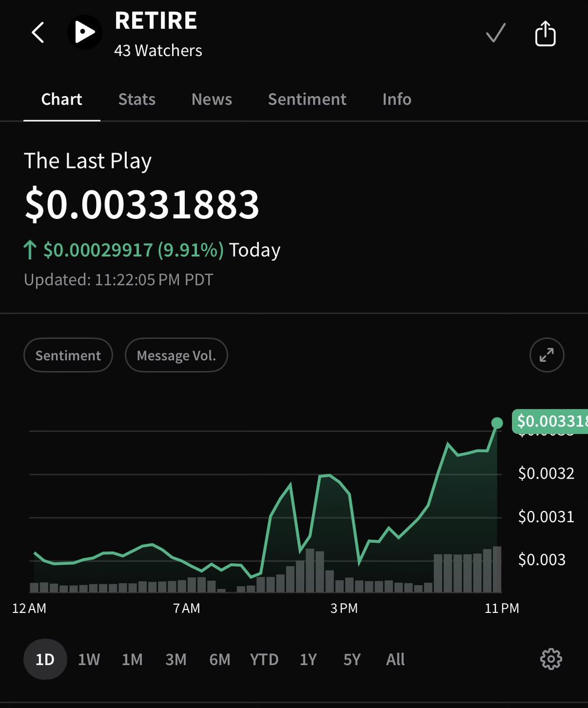Tap the green current-price chart label
Image resolution: width=588 pixels, height=708 pixels.
(x=550, y=421)
